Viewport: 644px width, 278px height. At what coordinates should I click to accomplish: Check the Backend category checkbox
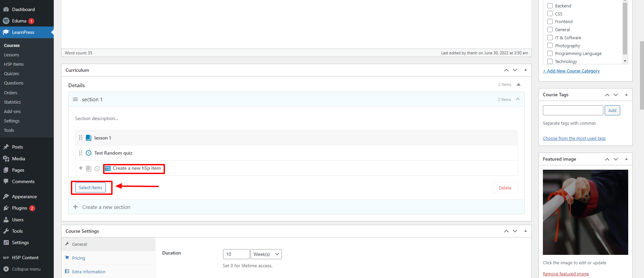(x=550, y=5)
